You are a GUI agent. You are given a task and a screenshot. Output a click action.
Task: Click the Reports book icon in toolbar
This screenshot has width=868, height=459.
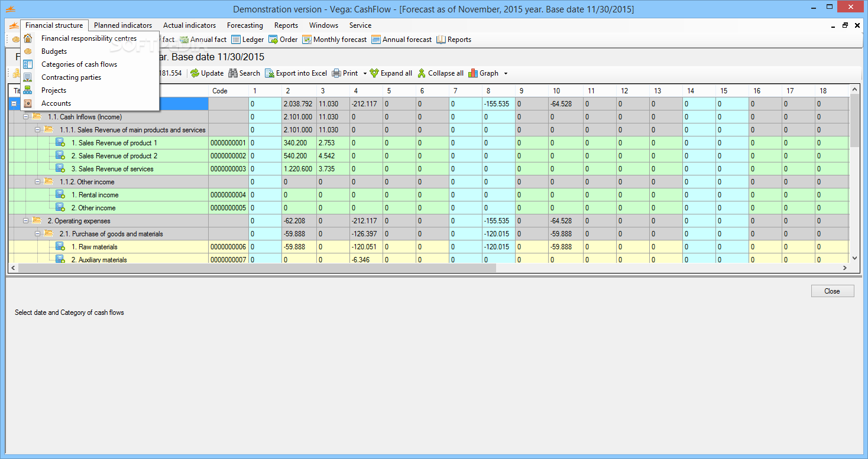(x=441, y=40)
